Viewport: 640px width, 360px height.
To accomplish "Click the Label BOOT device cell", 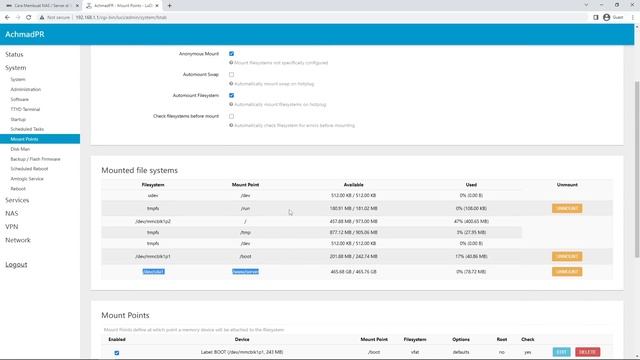I will coord(242,352).
